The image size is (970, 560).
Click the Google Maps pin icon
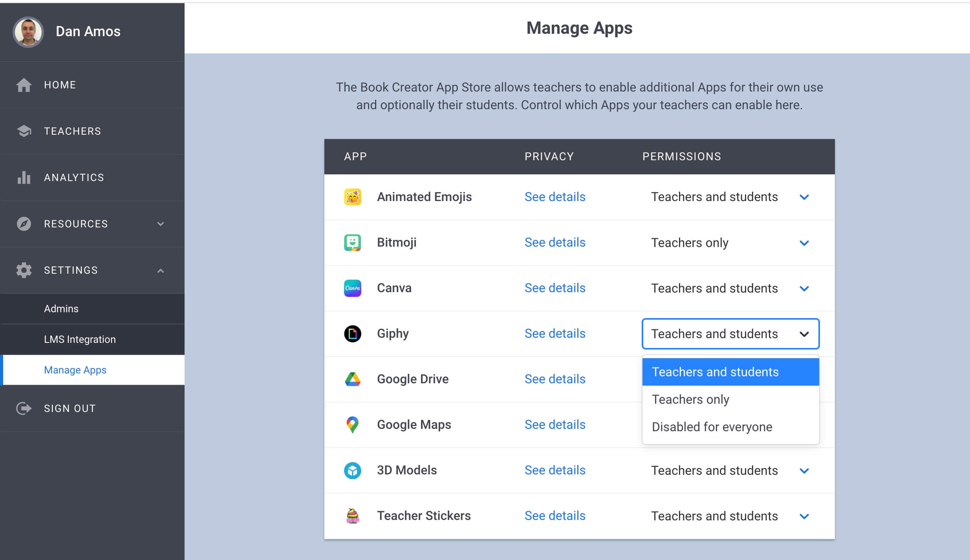click(x=353, y=425)
